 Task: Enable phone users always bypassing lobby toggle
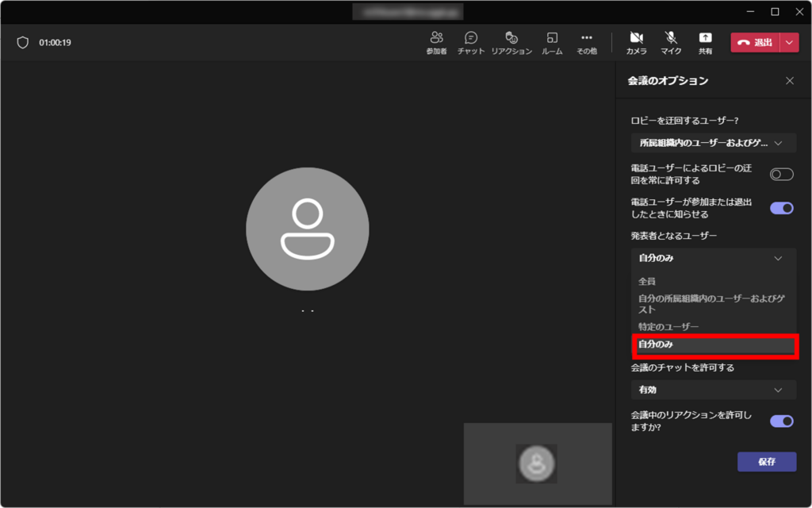(x=781, y=175)
